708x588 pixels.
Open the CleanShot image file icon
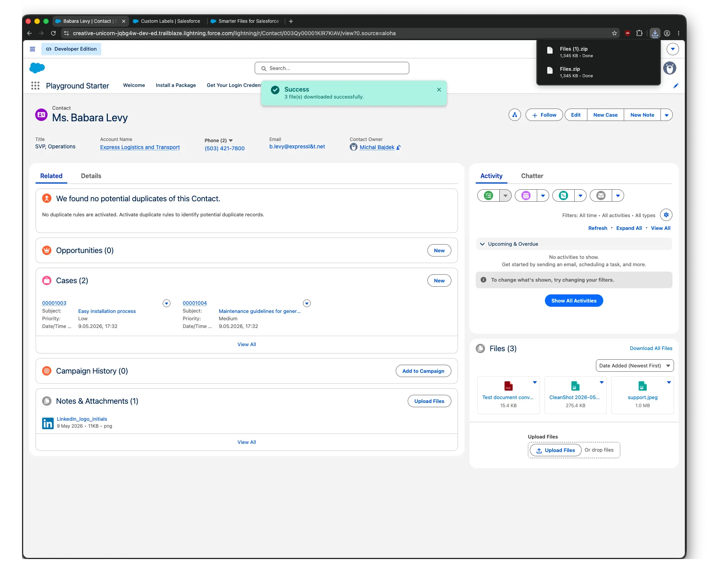click(x=575, y=386)
